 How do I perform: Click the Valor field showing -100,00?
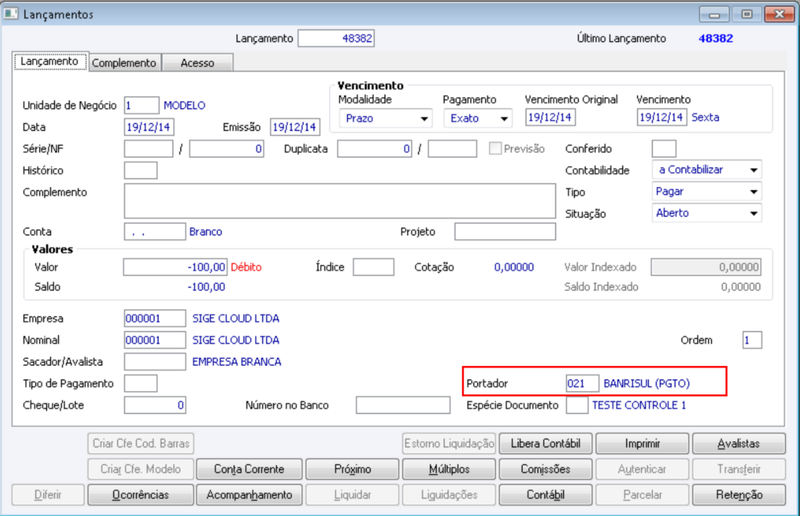pyautogui.click(x=175, y=267)
